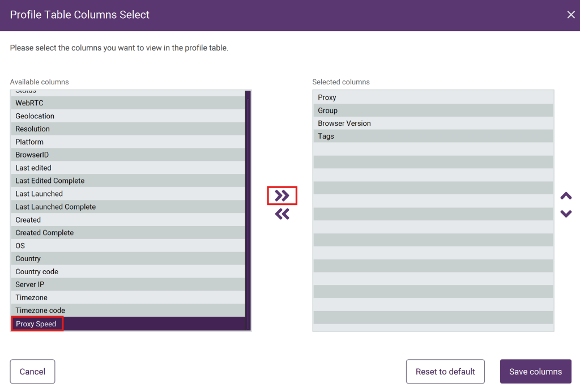Image resolution: width=580 pixels, height=392 pixels.
Task: Select Proxy Speed in available columns
Action: tap(36, 324)
